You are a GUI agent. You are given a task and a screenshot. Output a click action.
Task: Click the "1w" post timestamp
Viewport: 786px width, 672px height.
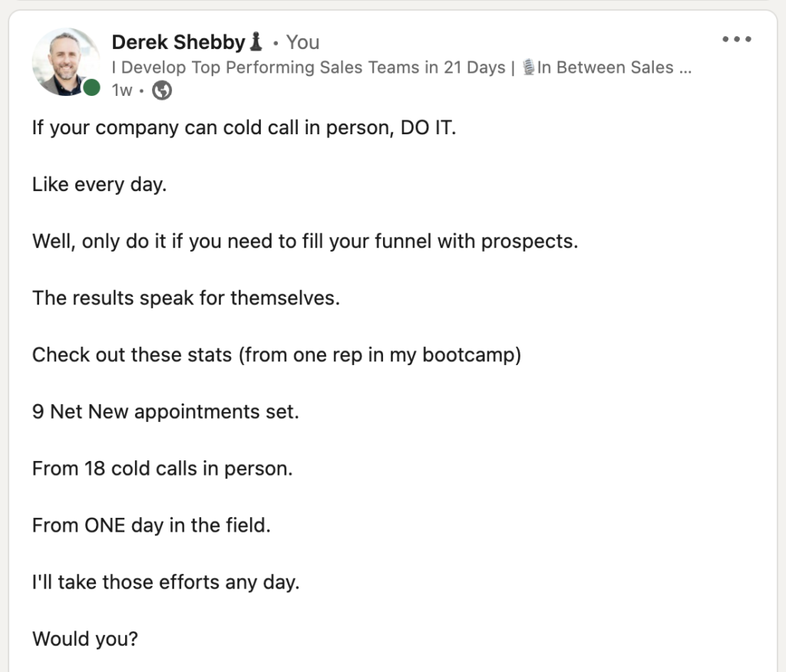tap(122, 91)
